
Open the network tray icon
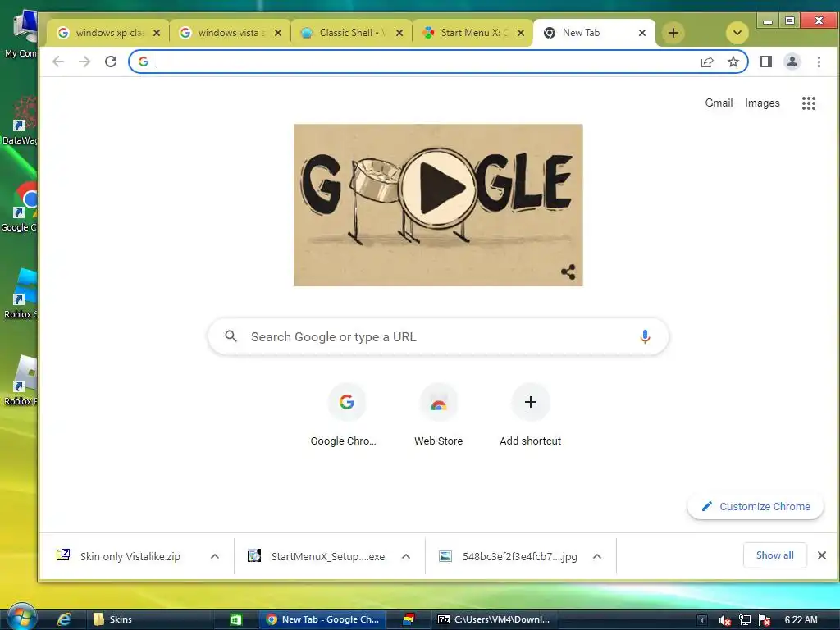point(745,620)
